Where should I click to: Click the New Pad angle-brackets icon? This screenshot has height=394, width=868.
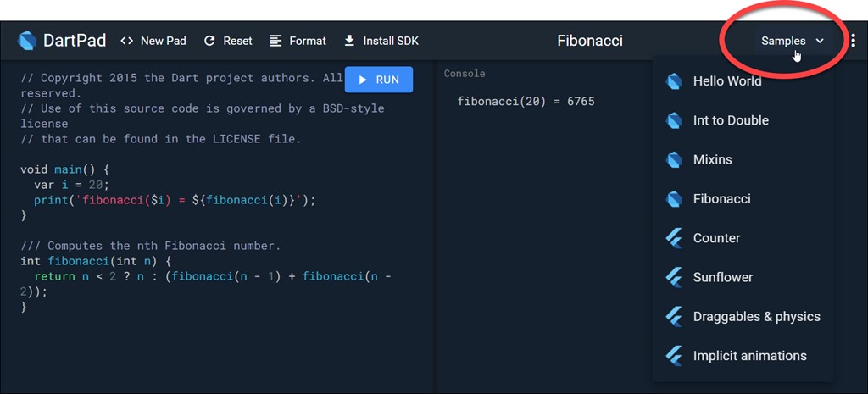[x=127, y=41]
